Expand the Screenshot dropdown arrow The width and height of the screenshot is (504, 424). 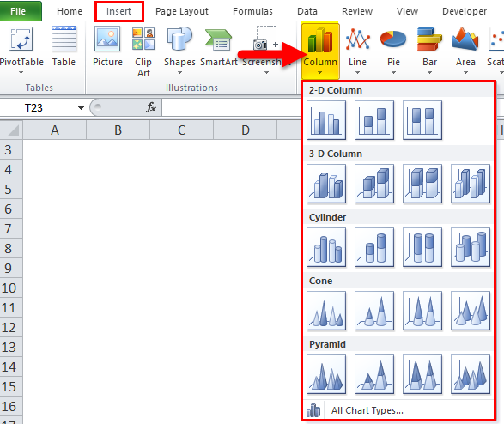(266, 73)
